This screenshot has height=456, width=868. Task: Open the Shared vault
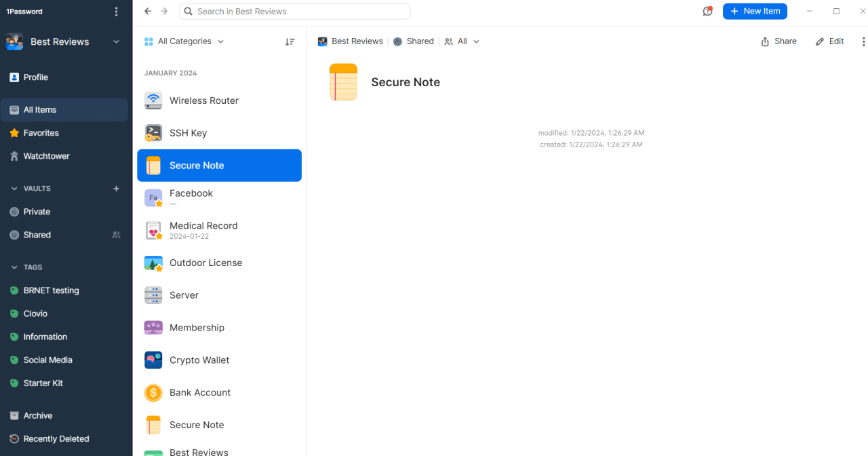pyautogui.click(x=38, y=234)
